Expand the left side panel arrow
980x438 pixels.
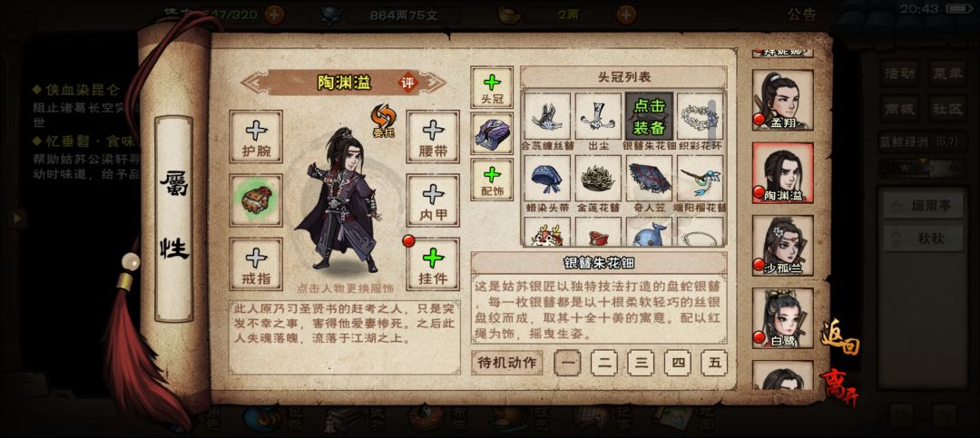point(17,218)
